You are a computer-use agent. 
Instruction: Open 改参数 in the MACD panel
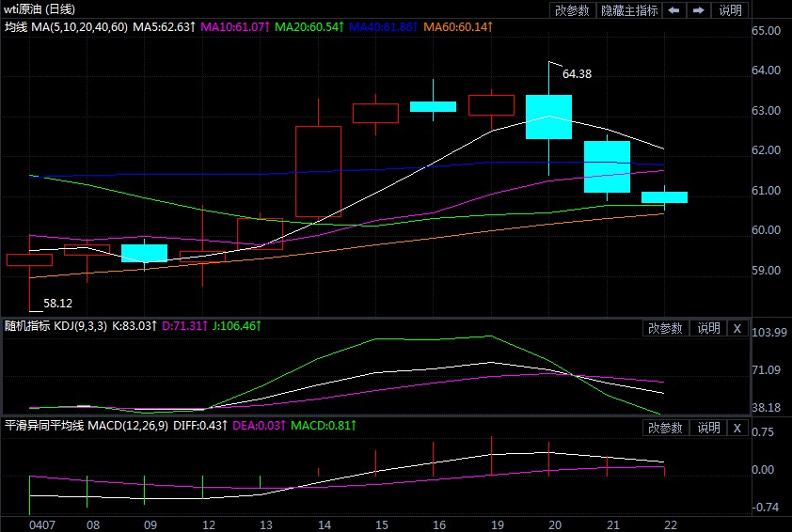pos(666,428)
